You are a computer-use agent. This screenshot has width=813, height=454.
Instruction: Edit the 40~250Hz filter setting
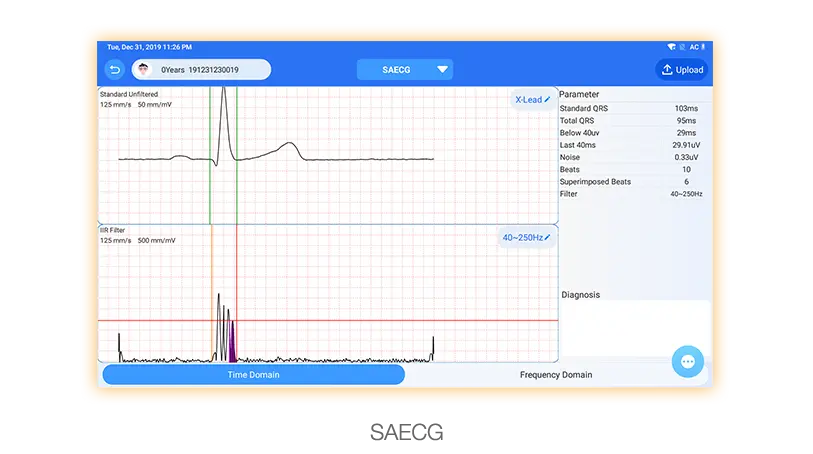click(526, 237)
